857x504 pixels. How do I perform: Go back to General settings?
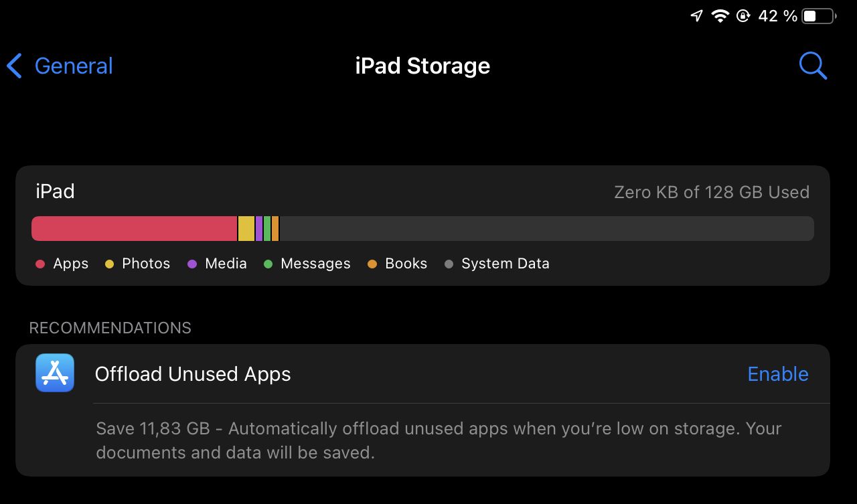tap(73, 66)
